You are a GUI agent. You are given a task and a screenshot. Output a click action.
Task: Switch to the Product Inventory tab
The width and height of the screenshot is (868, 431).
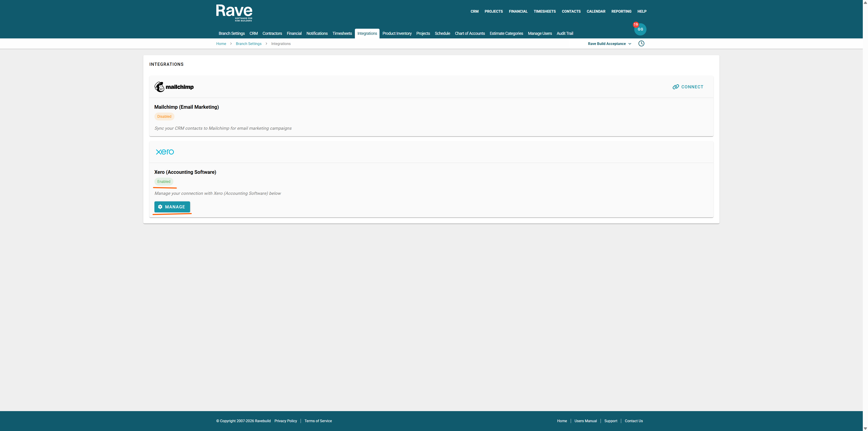[397, 33]
